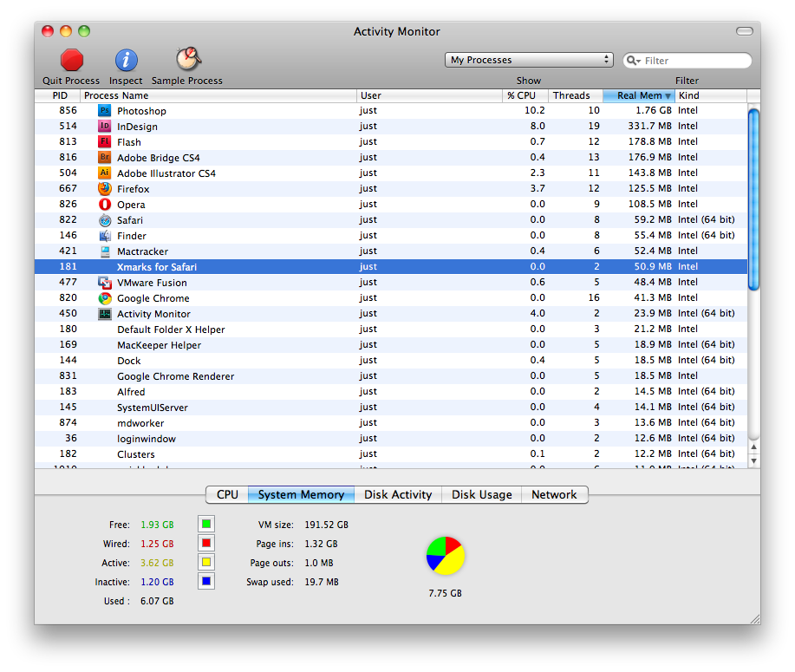Viewport: 795px width, 672px height.
Task: Click the yellow Active memory swatch
Action: coord(206,562)
